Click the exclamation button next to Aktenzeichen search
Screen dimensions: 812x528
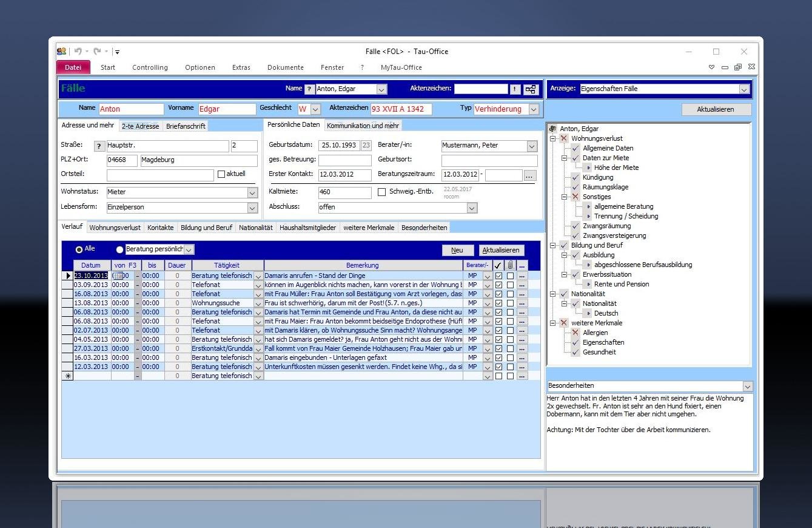tap(515, 89)
